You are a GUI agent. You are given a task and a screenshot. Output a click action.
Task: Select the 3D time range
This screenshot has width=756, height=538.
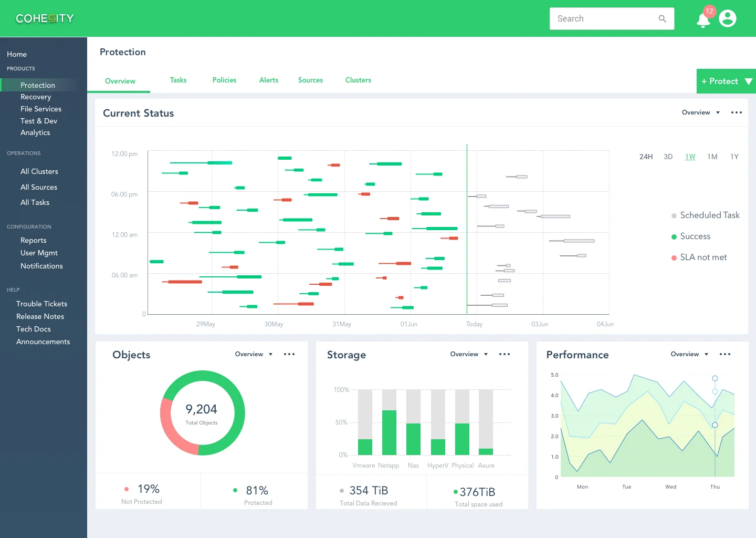(x=668, y=157)
